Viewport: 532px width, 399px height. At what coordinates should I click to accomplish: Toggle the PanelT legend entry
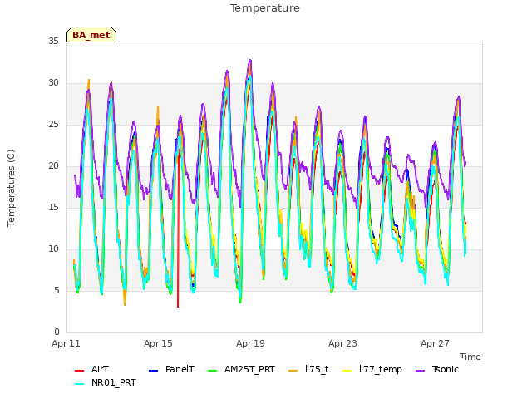[x=172, y=369]
